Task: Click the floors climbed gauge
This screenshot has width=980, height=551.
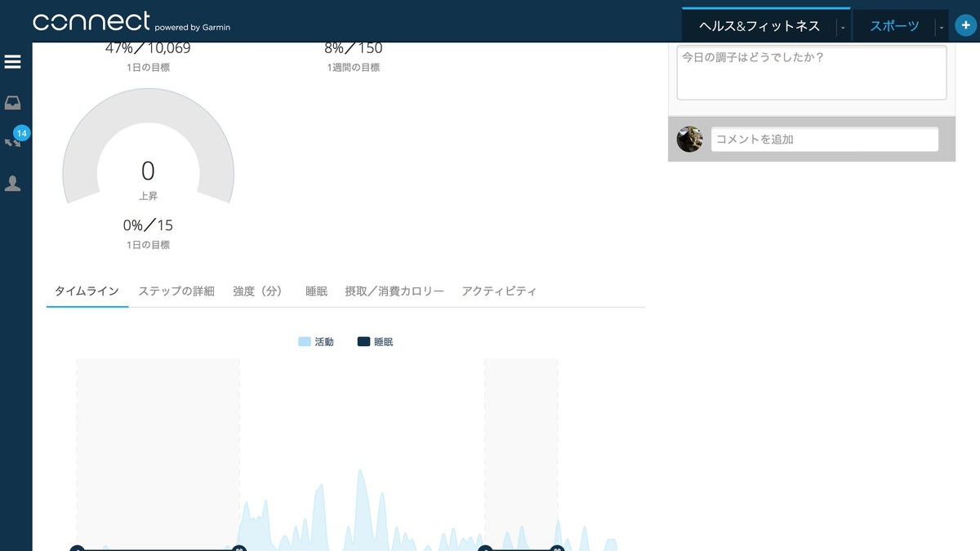Action: [148, 163]
